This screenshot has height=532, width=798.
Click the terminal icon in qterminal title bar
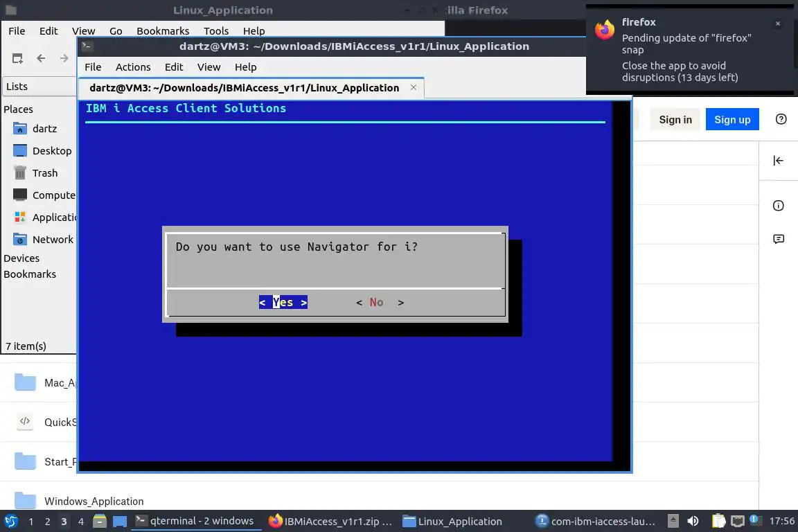pos(87,46)
